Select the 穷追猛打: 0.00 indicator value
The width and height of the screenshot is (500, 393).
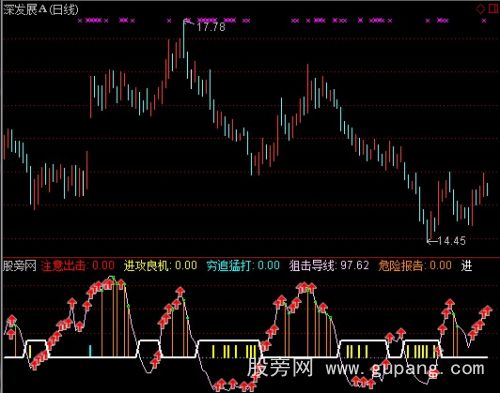[243, 266]
